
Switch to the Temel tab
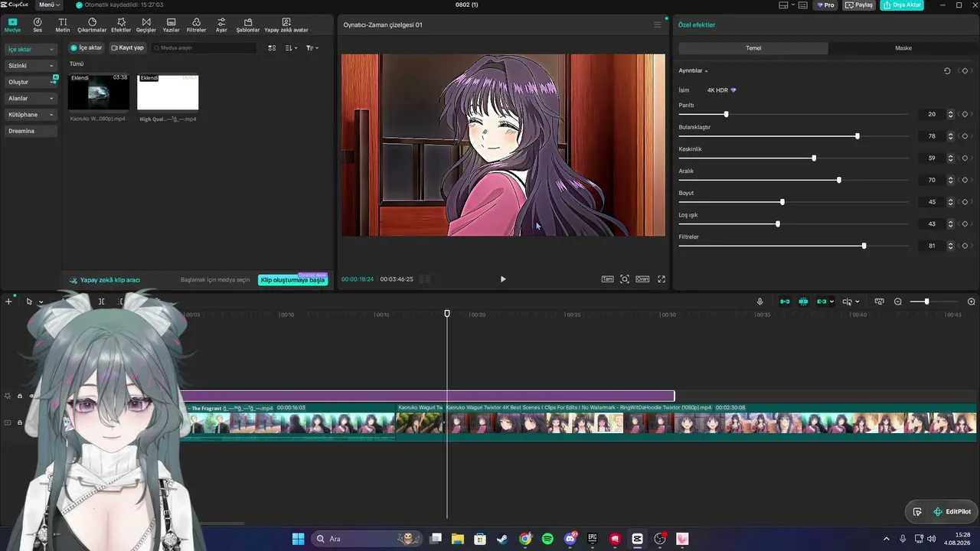(753, 48)
